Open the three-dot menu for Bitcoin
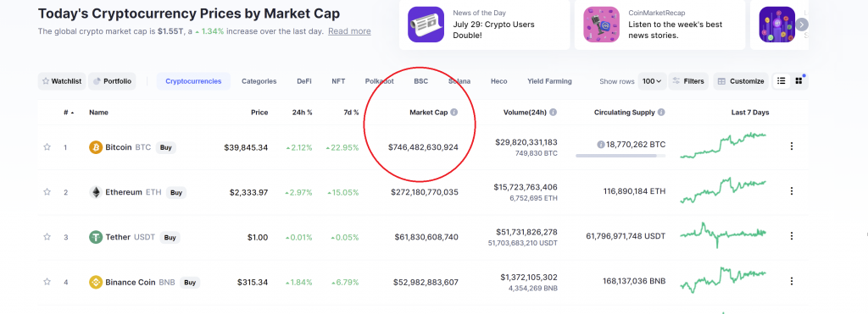This screenshot has height=314, width=868. [x=792, y=146]
